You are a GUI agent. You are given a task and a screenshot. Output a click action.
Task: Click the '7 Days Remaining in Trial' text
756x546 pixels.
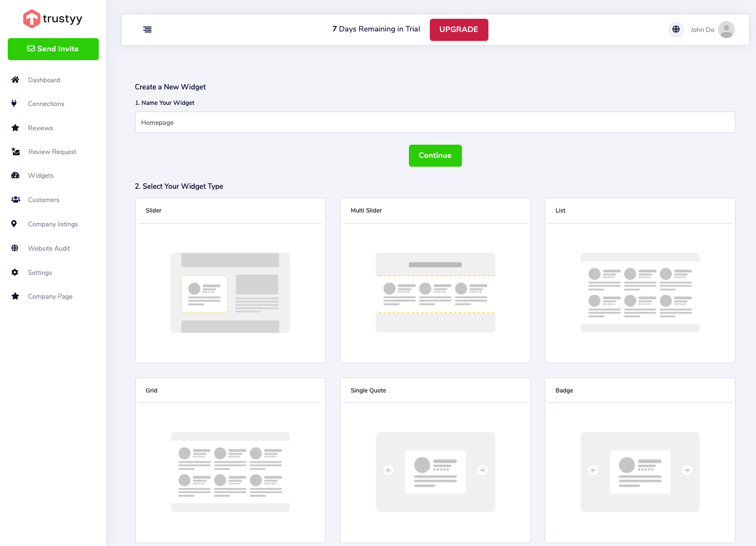click(376, 29)
